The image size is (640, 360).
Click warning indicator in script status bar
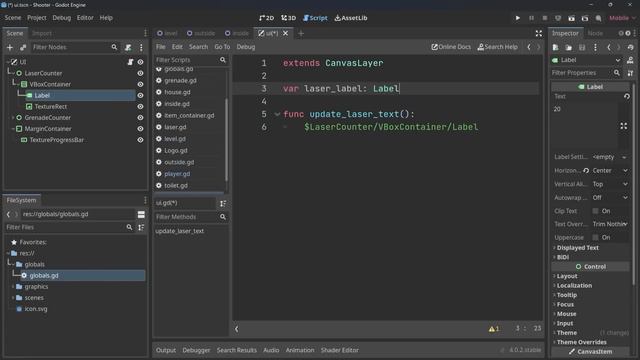(x=494, y=329)
